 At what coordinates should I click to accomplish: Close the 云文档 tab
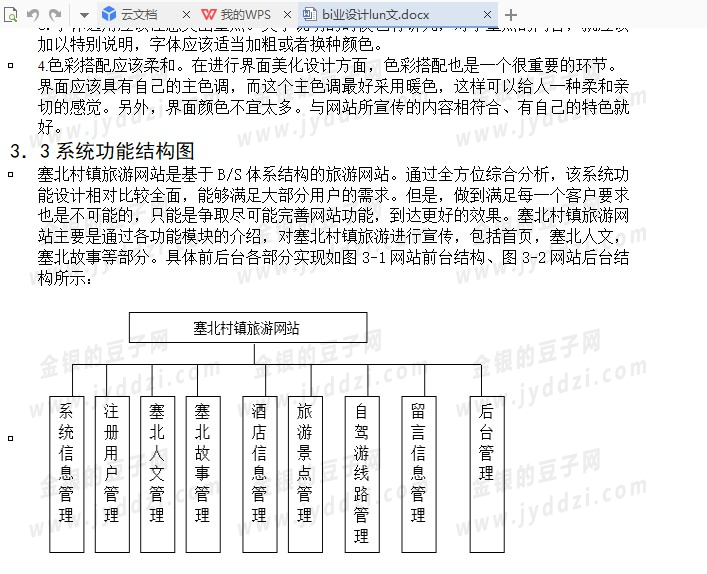click(x=186, y=15)
